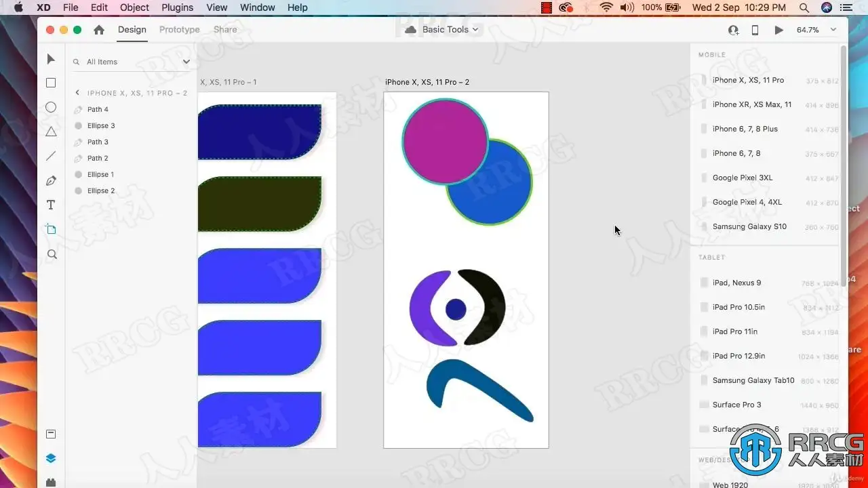Image resolution: width=868 pixels, height=488 pixels.
Task: Choose the iPad Pro 11in preset
Action: tap(769, 331)
